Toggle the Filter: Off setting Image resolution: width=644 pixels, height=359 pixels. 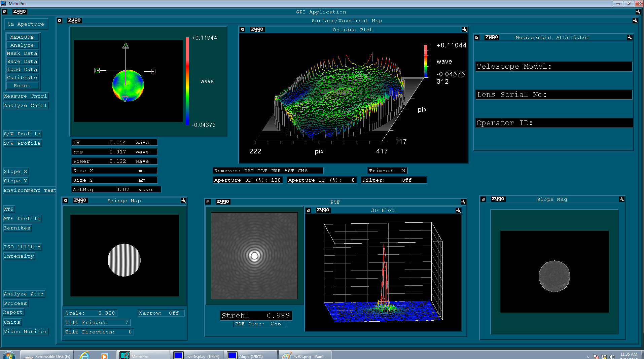click(x=394, y=180)
